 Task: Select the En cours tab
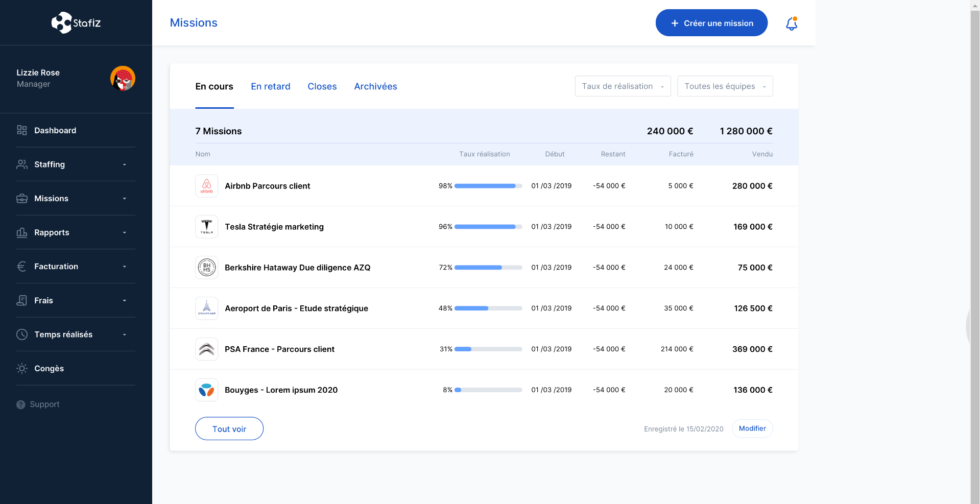214,86
